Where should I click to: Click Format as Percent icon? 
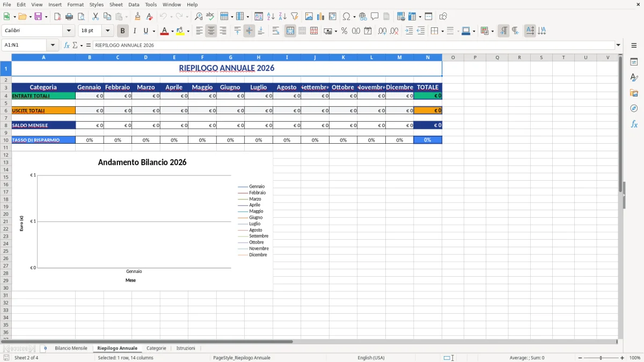click(345, 31)
